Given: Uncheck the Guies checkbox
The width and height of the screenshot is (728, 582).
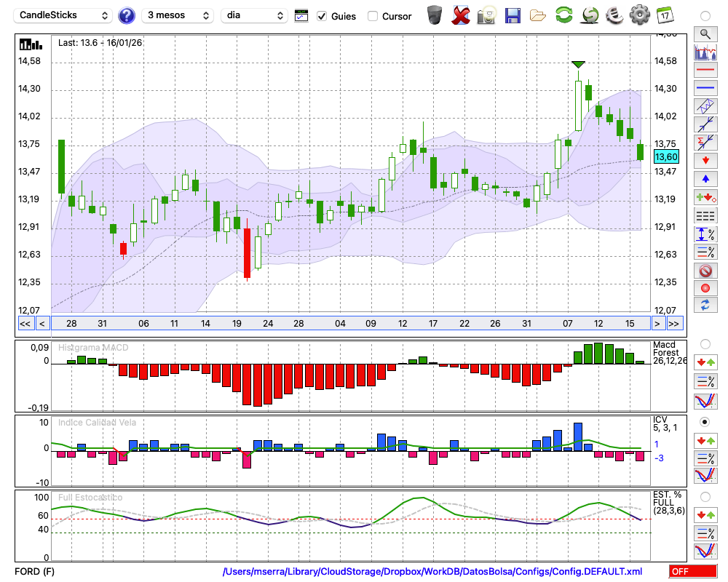Looking at the screenshot, I should tap(323, 16).
